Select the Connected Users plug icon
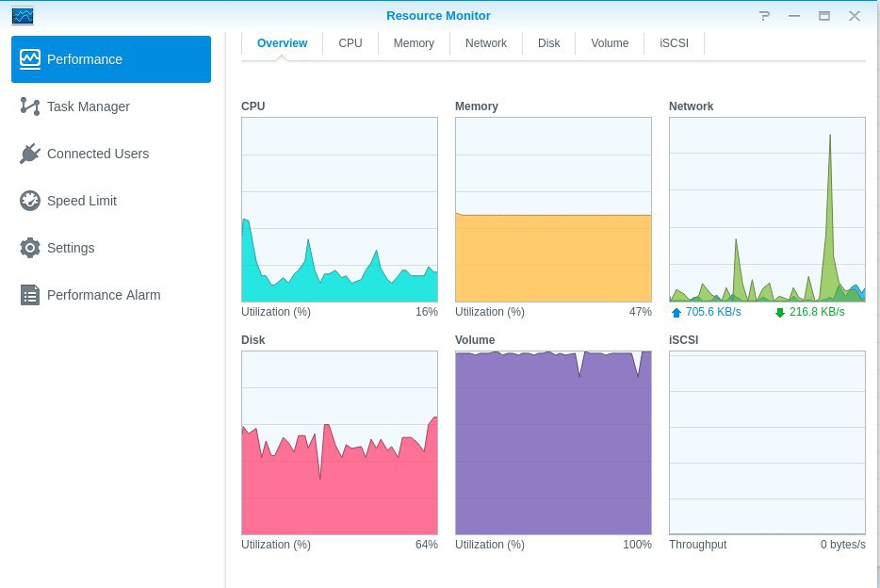 click(30, 154)
